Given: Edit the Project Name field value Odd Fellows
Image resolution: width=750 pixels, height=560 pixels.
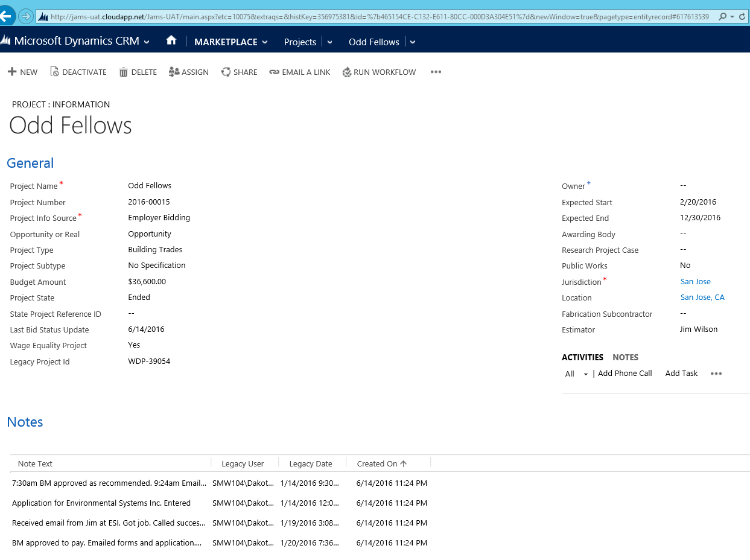Looking at the screenshot, I should (150, 185).
